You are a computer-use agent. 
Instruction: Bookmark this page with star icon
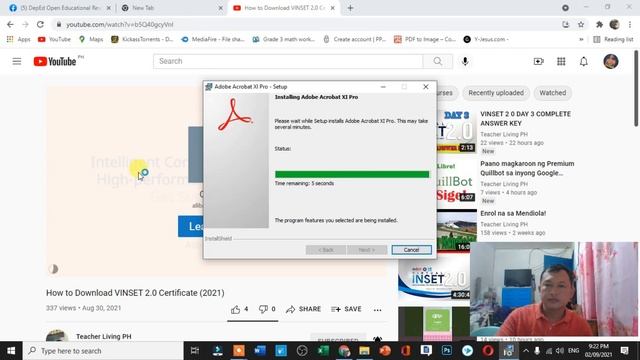click(x=581, y=24)
